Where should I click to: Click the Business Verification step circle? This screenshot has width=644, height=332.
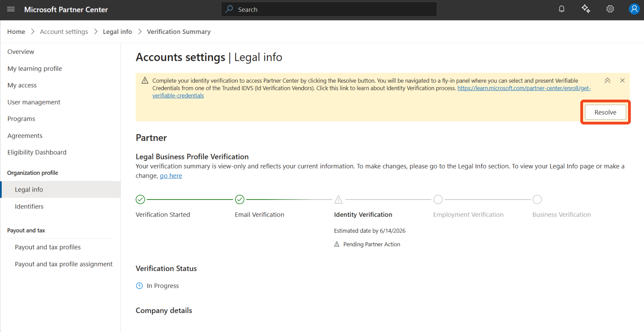click(537, 200)
